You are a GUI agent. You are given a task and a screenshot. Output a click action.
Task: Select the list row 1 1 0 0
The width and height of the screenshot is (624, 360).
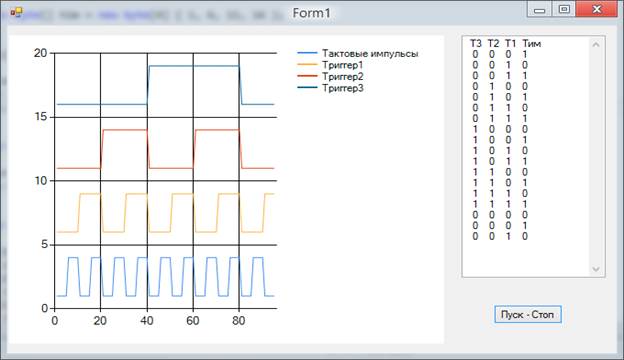(500, 172)
